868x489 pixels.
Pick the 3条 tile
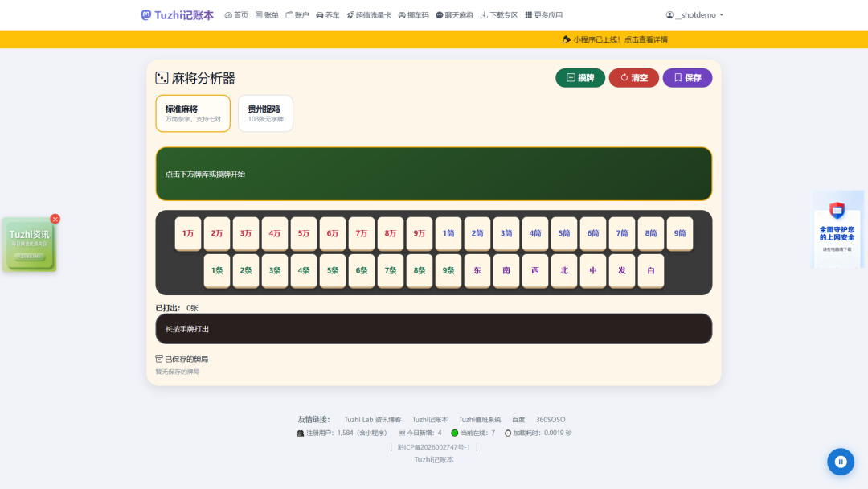pyautogui.click(x=275, y=271)
